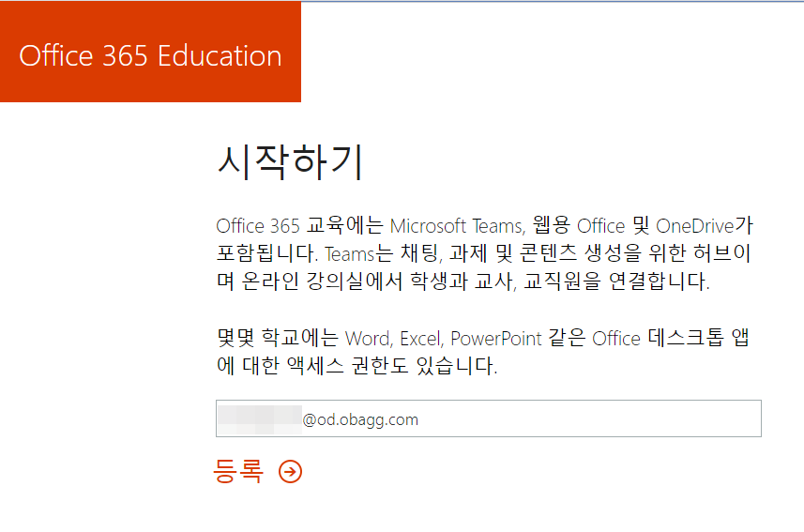Click the paragraph starting 'Office 365 교육에는'
The image size is (804, 532).
pyautogui.click(x=484, y=253)
